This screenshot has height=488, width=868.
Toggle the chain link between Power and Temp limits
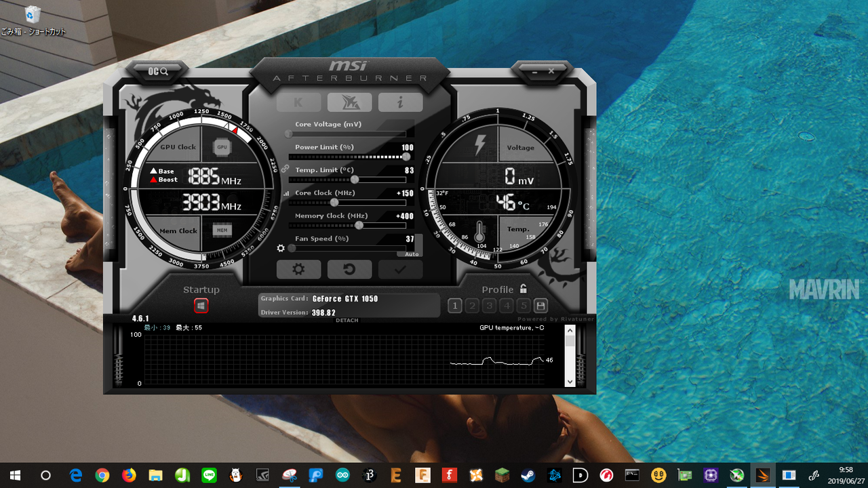click(x=285, y=168)
